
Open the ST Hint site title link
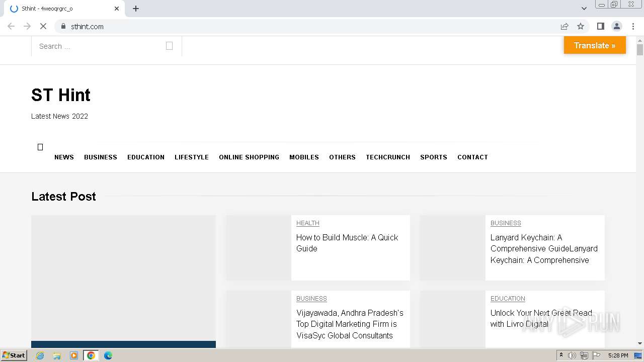tap(61, 95)
